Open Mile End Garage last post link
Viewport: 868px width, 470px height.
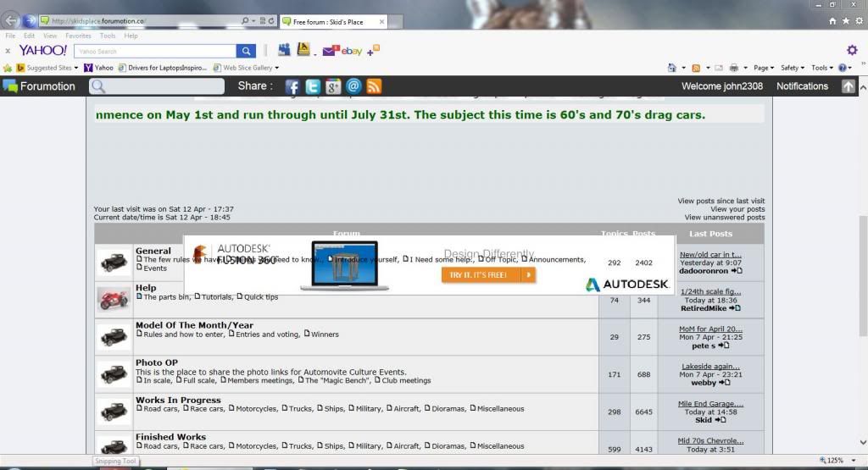click(x=710, y=404)
